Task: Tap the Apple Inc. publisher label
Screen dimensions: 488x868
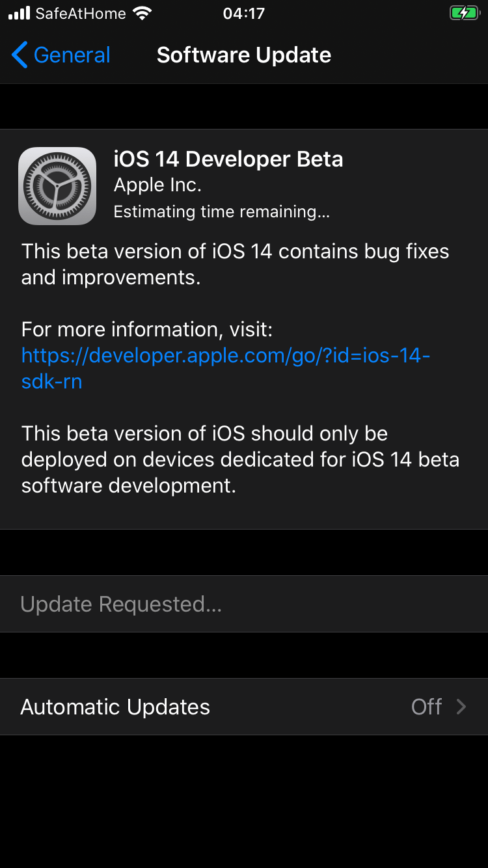Action: tap(157, 185)
